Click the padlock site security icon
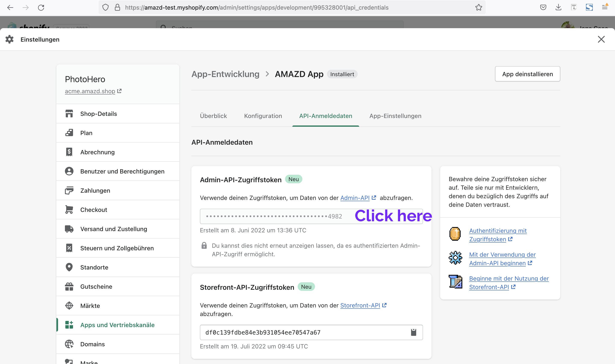The width and height of the screenshot is (615, 364). coord(117,8)
